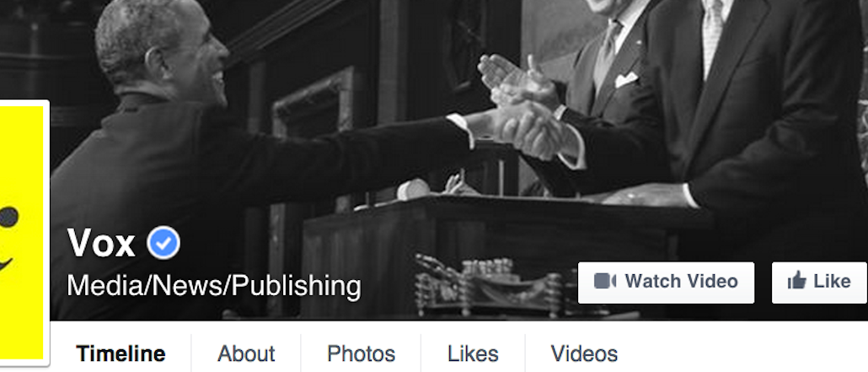868x372 pixels.
Task: Click the video camera icon in Watch Video
Action: [x=605, y=281]
